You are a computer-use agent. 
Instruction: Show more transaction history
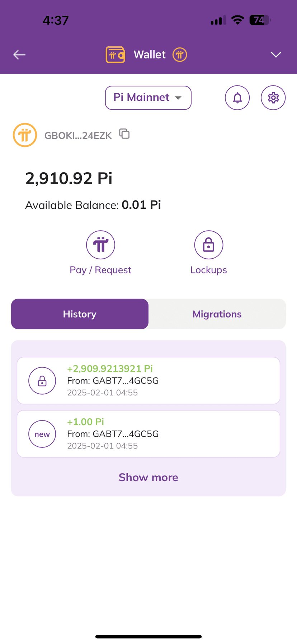(148, 477)
